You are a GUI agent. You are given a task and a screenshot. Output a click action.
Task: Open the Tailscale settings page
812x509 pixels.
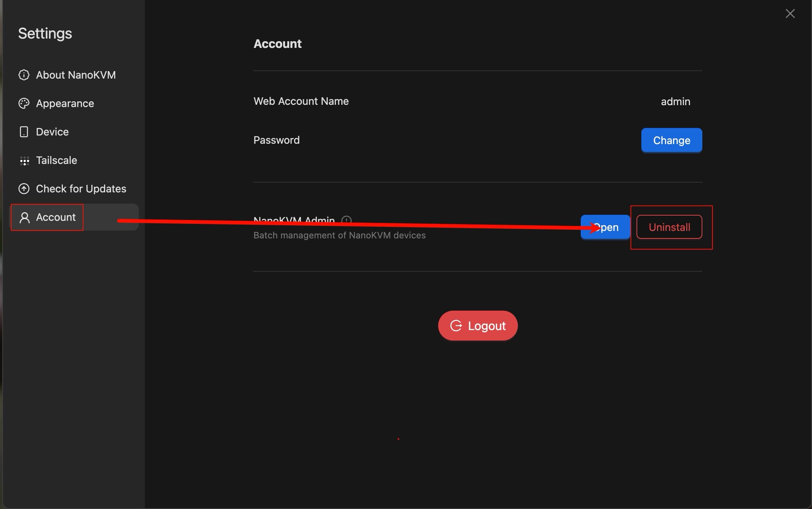(x=56, y=160)
